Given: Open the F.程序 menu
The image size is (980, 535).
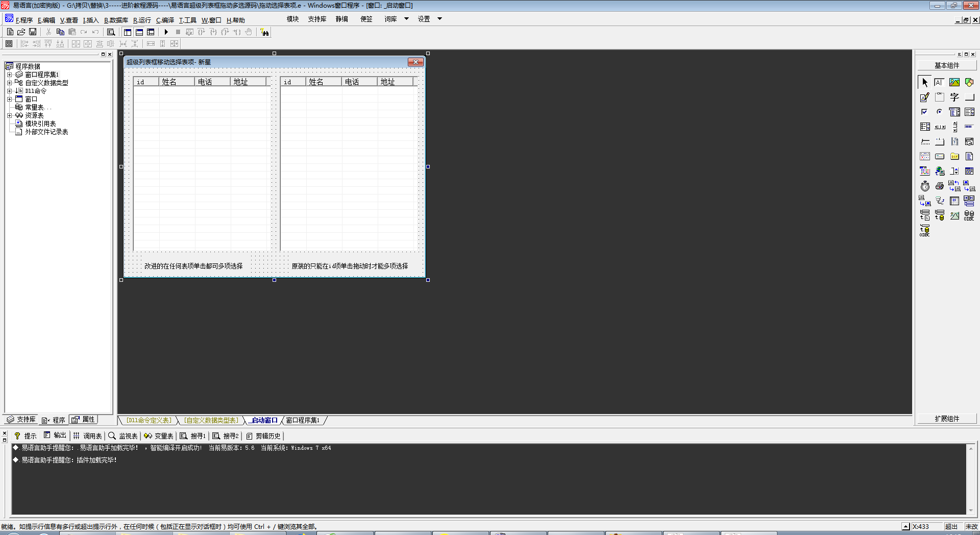Looking at the screenshot, I should pyautogui.click(x=24, y=20).
